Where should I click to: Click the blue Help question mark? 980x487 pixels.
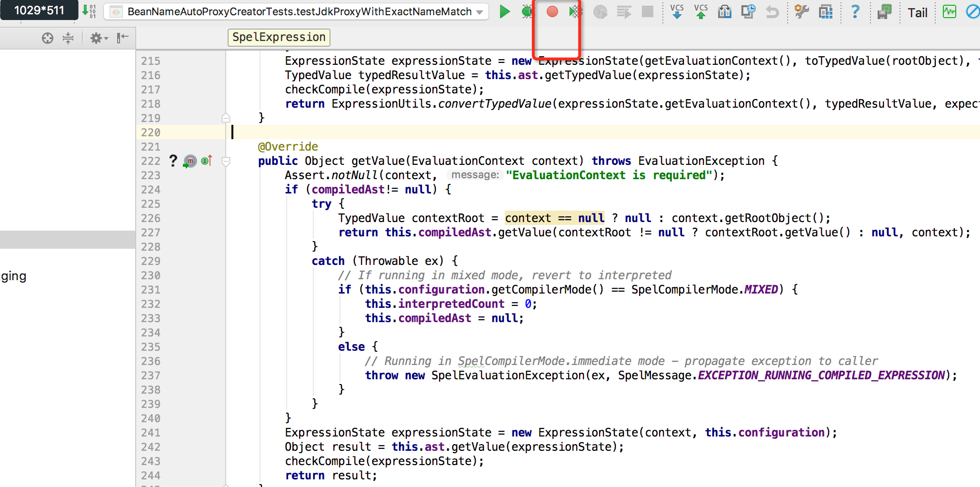855,11
